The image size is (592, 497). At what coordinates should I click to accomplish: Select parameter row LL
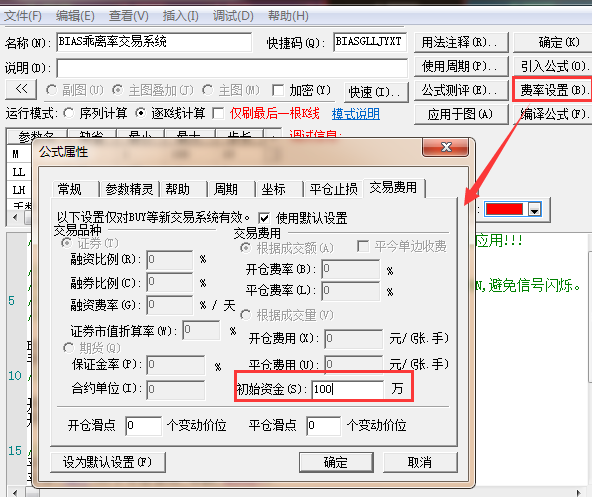click(x=19, y=172)
